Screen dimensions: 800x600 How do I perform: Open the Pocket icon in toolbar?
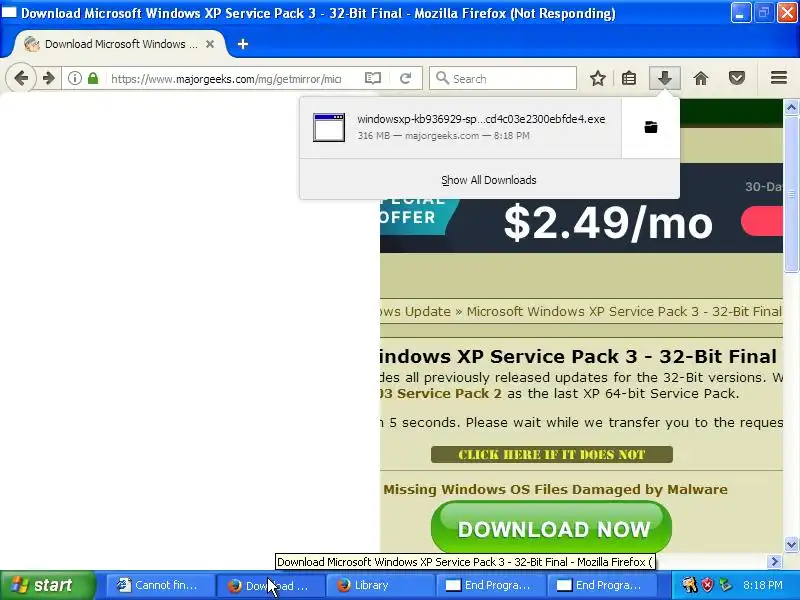[737, 78]
